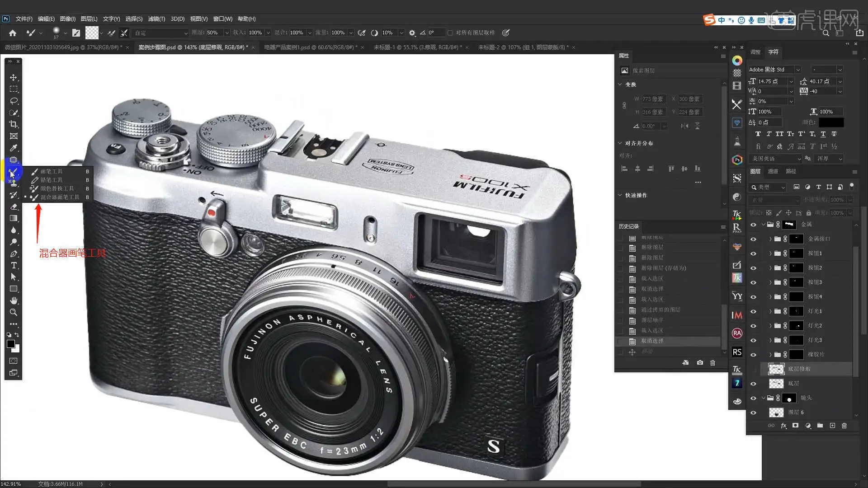Switch to 电器产品案例1.psd document tab

pyautogui.click(x=310, y=47)
